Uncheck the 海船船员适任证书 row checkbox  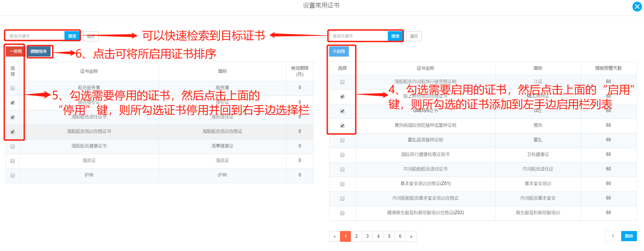pos(13,117)
